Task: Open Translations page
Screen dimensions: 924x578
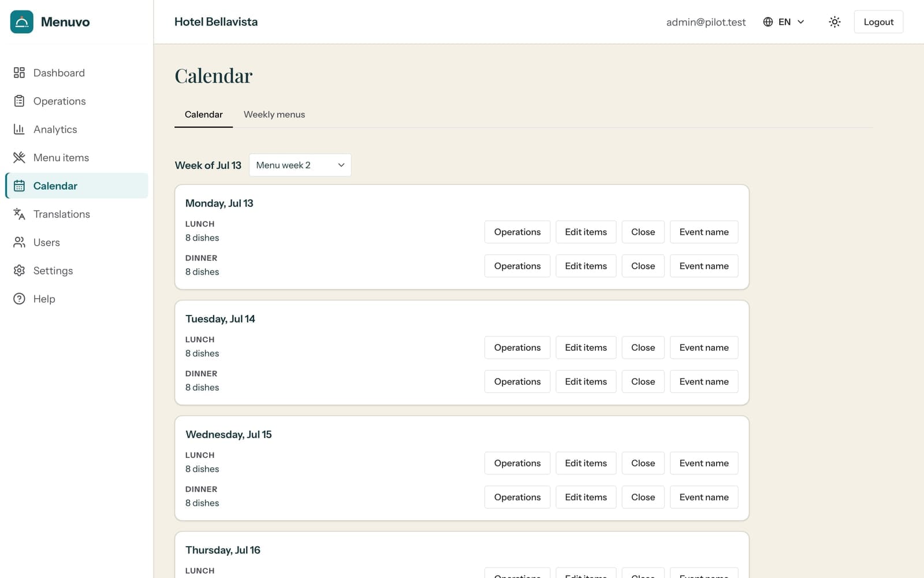Action: (76, 214)
